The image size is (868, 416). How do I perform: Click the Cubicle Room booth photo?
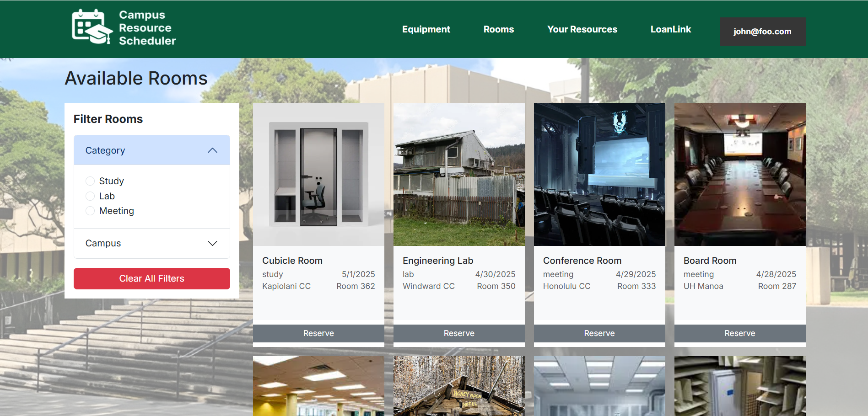click(x=318, y=175)
